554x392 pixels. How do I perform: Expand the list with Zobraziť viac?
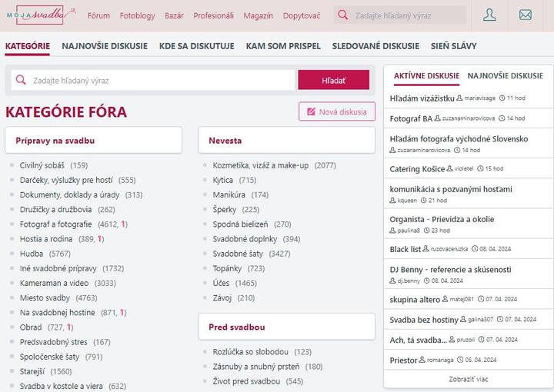468,379
